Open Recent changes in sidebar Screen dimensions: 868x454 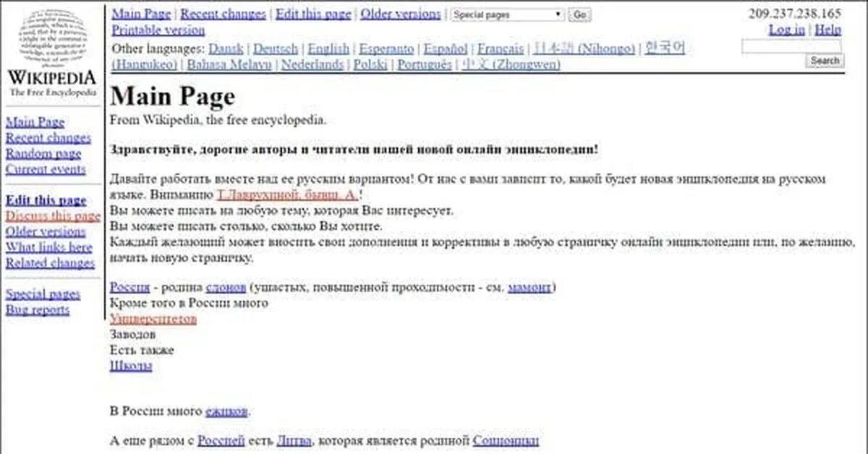tap(48, 138)
